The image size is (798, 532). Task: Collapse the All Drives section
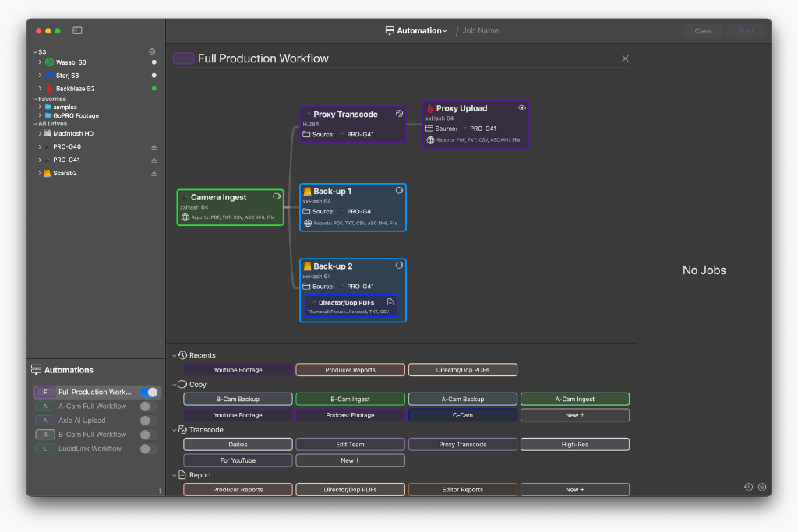point(34,124)
